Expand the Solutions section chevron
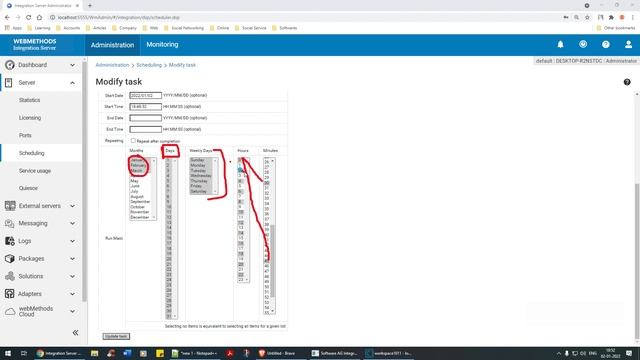The image size is (640, 360). pos(72,276)
